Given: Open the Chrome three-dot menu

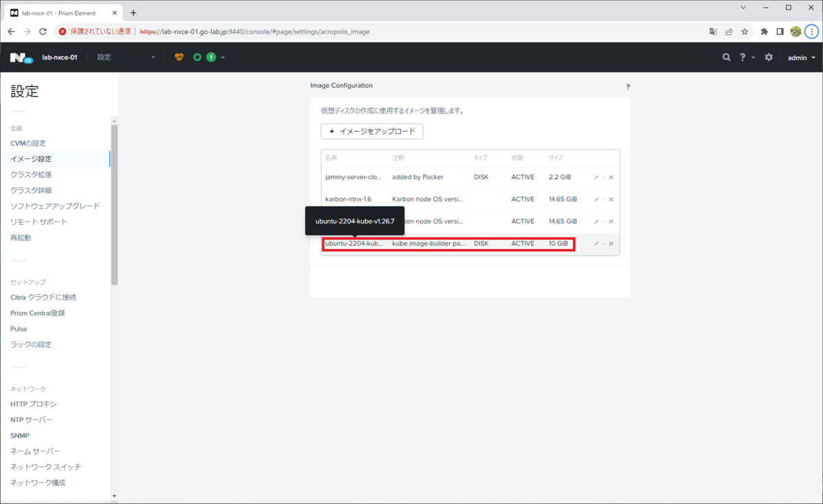Looking at the screenshot, I should coord(811,32).
